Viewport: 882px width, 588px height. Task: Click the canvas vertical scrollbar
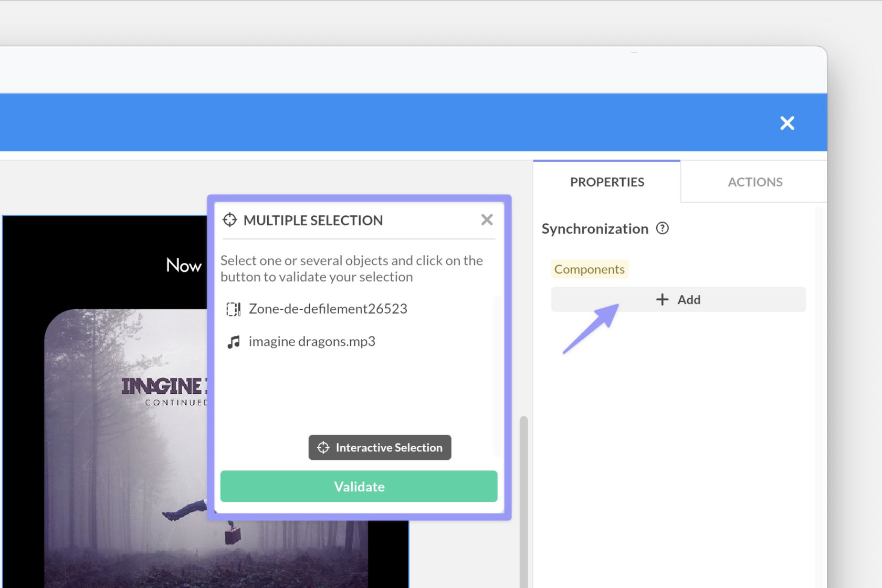tap(523, 499)
